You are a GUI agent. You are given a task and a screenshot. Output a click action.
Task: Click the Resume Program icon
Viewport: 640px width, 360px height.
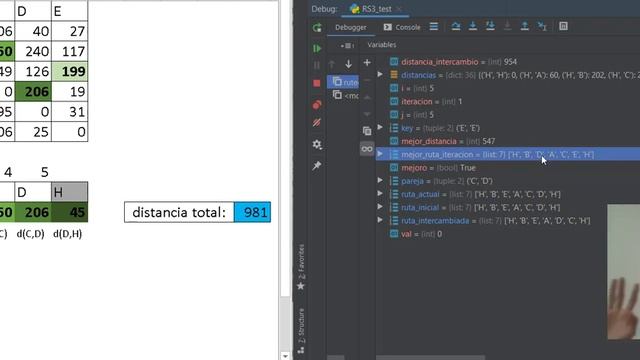tap(317, 49)
